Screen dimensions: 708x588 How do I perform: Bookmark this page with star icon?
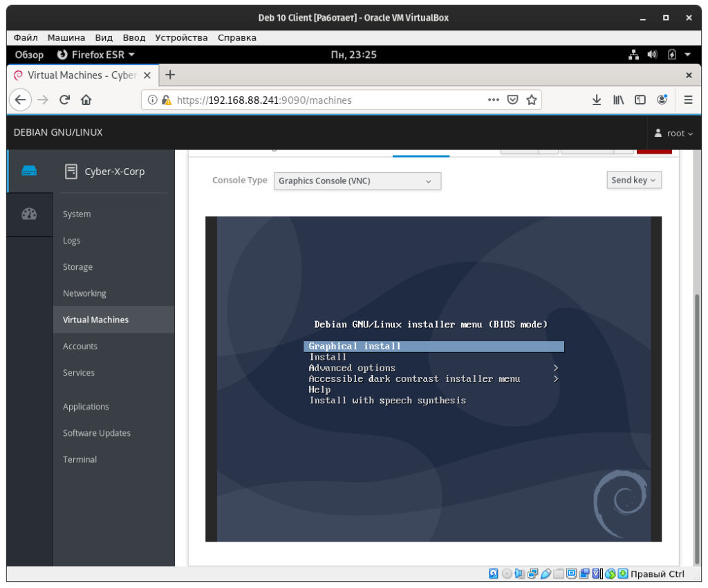click(532, 100)
